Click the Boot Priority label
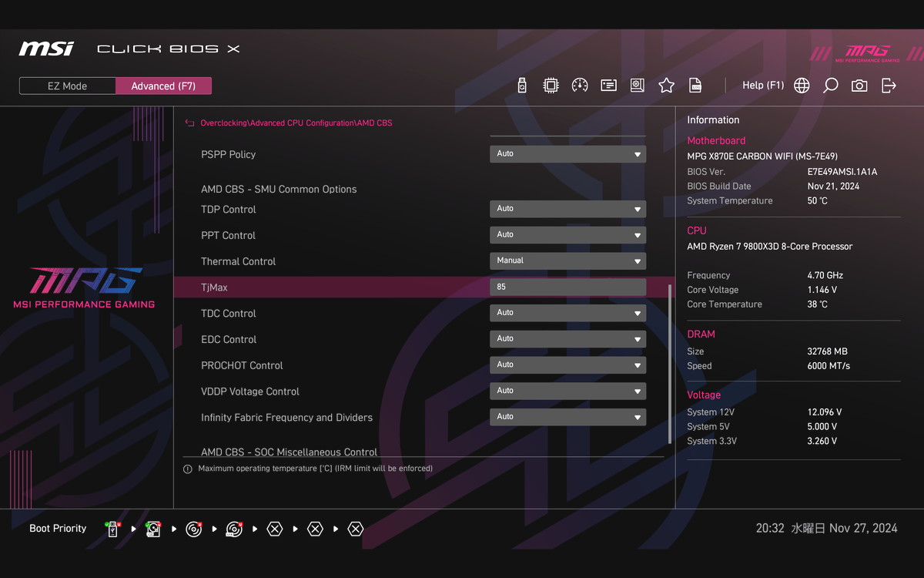Image resolution: width=924 pixels, height=578 pixels. [58, 529]
